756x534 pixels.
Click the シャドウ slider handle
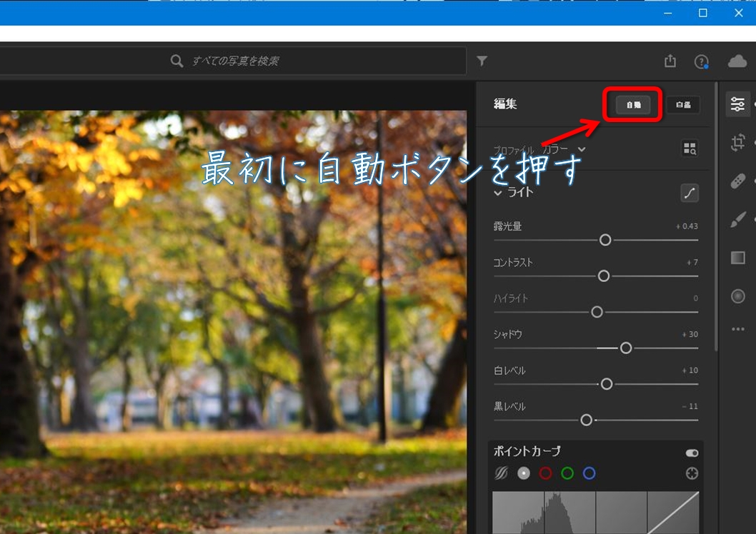pyautogui.click(x=626, y=348)
